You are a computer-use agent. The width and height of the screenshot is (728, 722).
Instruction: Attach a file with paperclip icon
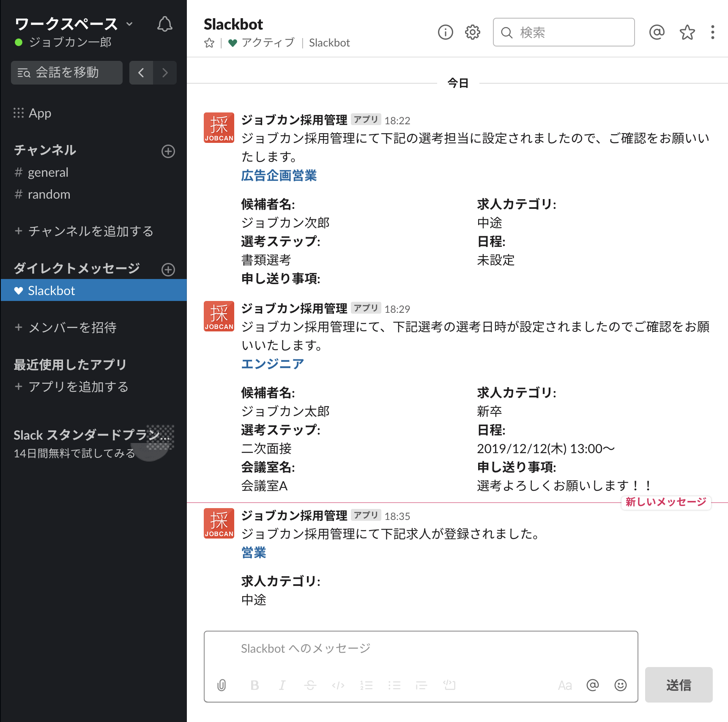(222, 685)
